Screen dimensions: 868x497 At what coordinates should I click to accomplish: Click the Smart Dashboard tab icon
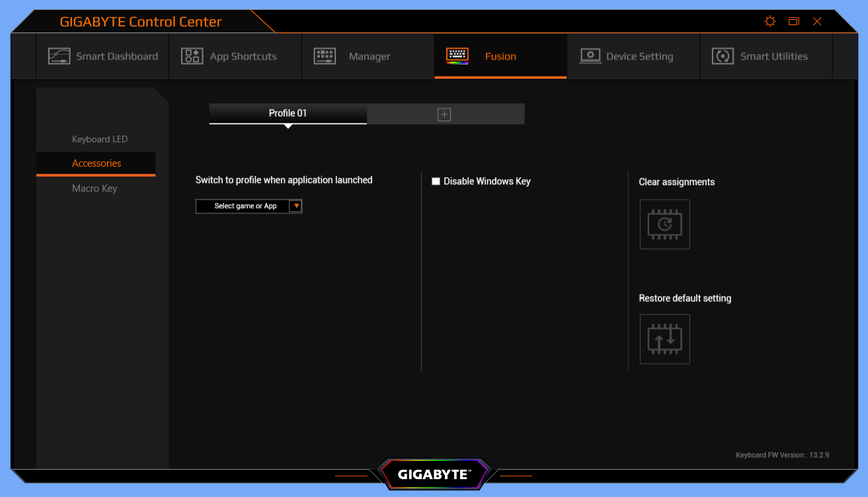[59, 56]
